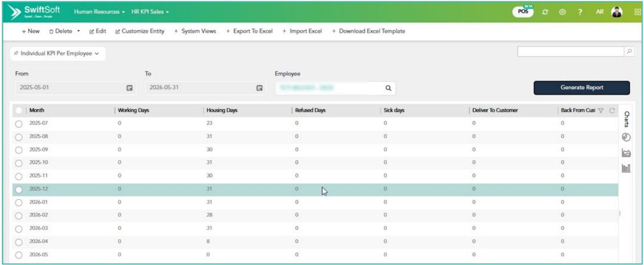Select the row 2025-12 radio
The height and width of the screenshot is (265, 644).
pos(19,189)
